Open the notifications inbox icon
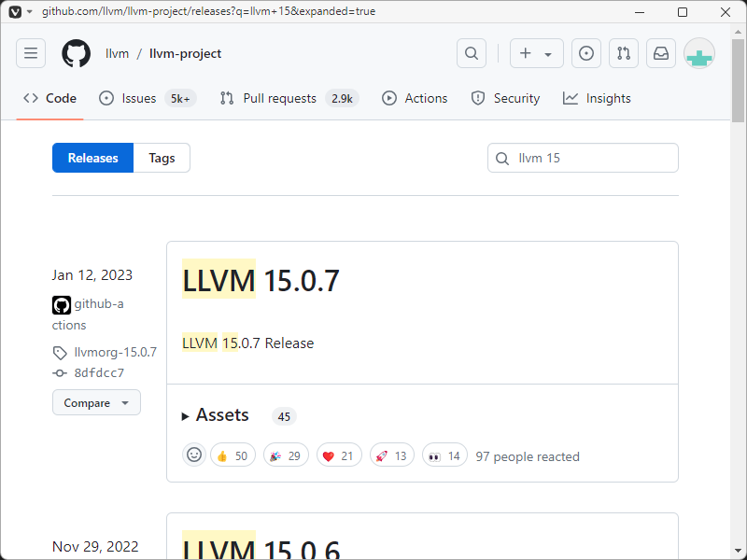 pos(661,53)
